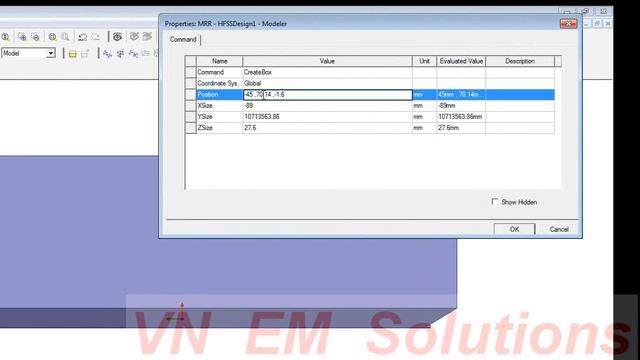
Task: Click the evaluated value '-89mm'
Action: (461, 106)
